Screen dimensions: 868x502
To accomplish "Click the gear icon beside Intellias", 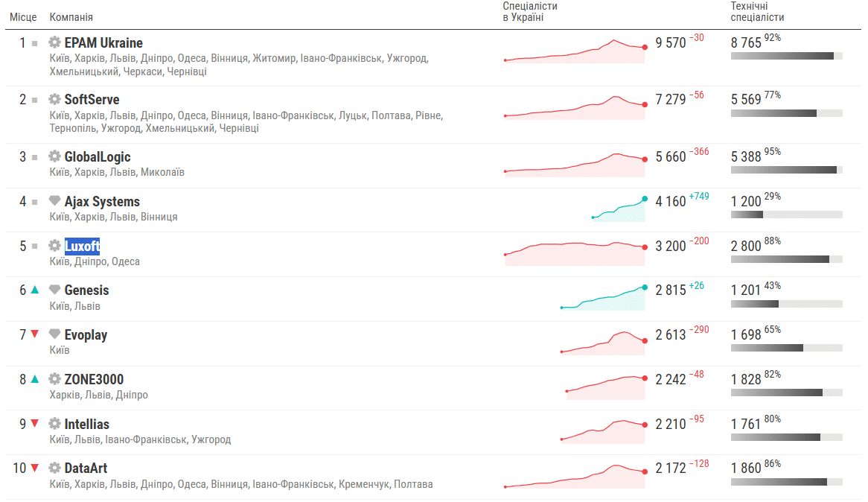I will 54,423.
